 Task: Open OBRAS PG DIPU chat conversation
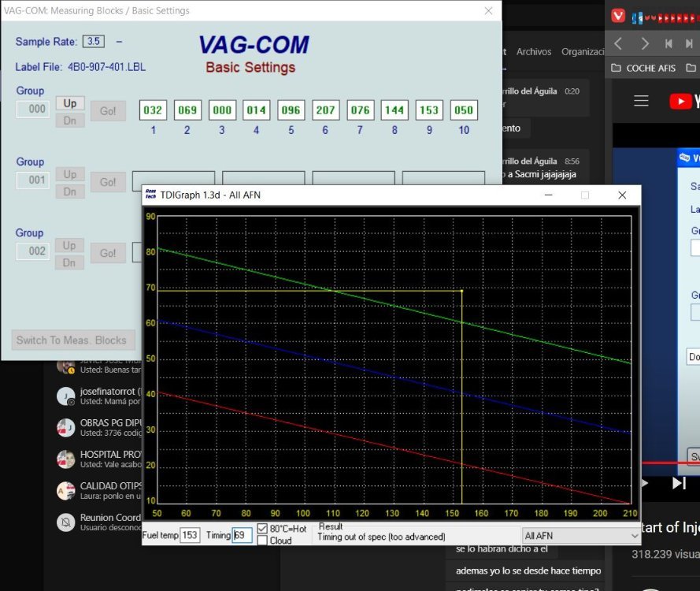(98, 428)
